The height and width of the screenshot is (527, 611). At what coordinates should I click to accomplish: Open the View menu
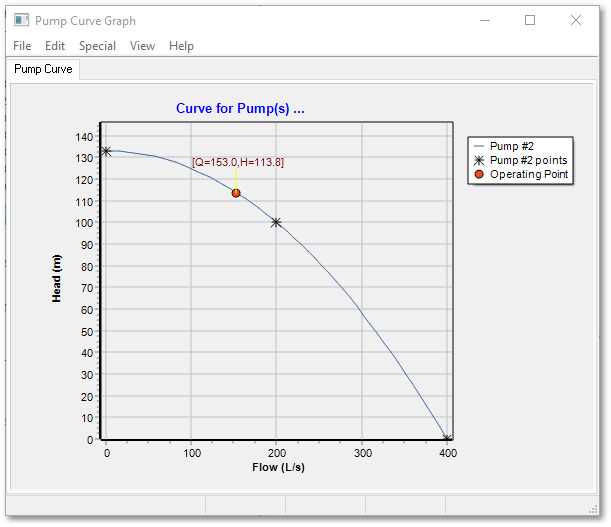click(142, 46)
